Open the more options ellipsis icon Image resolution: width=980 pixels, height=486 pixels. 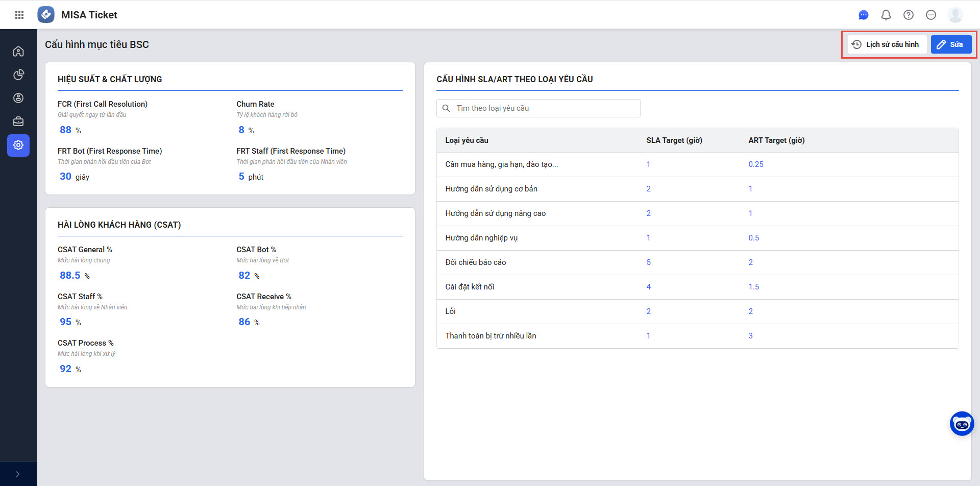[x=930, y=15]
